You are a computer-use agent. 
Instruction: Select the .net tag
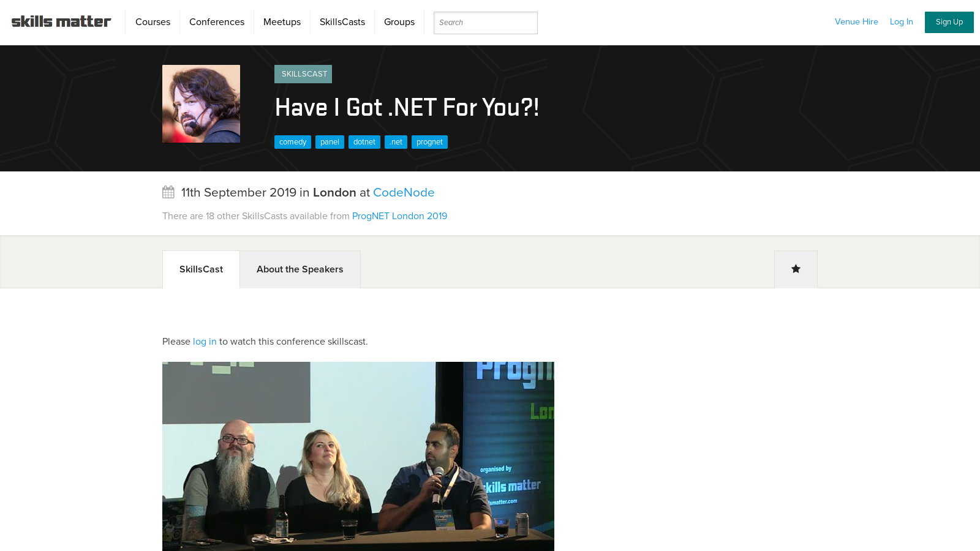tap(396, 142)
